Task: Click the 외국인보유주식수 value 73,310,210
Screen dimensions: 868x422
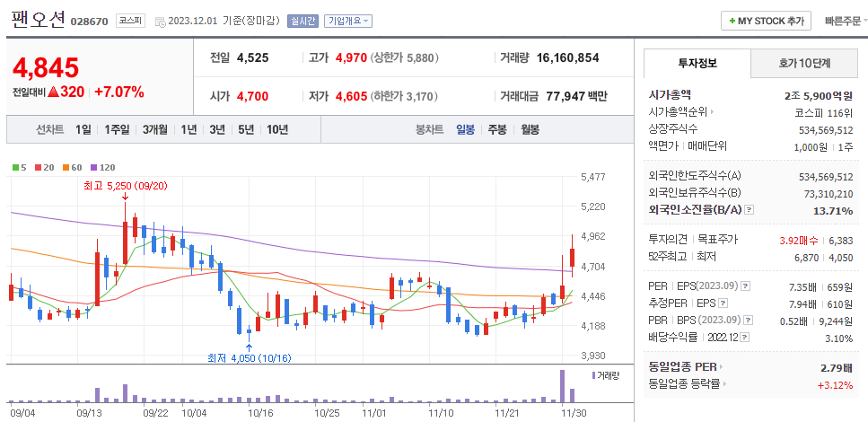Action: point(828,194)
